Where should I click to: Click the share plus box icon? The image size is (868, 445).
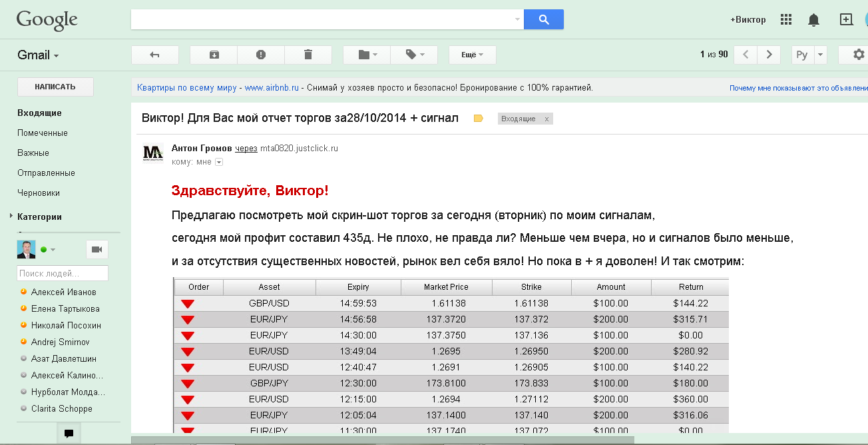click(846, 20)
